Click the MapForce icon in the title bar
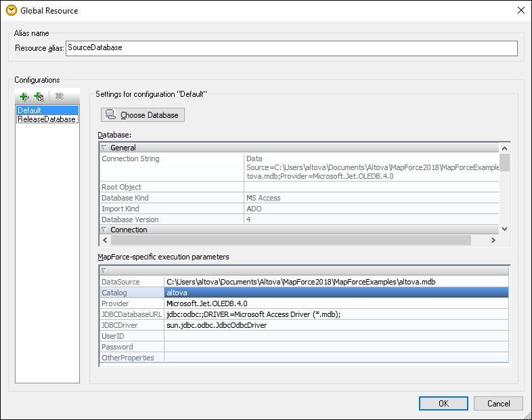 [11, 10]
